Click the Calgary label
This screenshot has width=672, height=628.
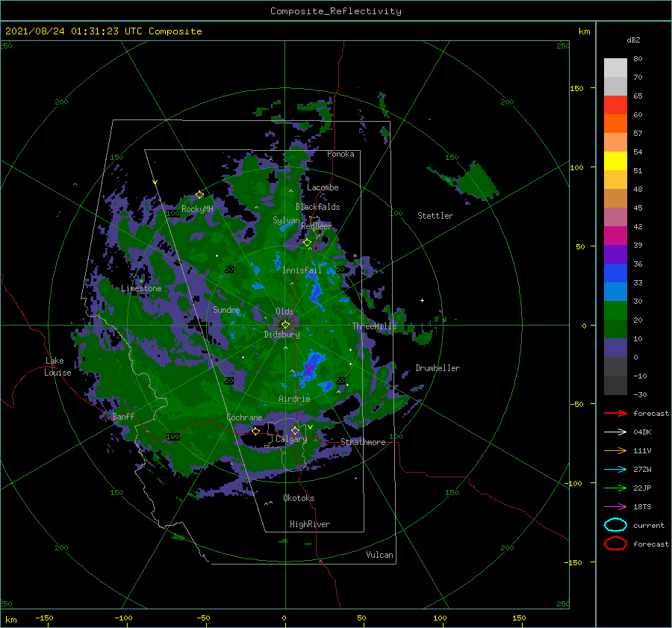click(x=291, y=439)
